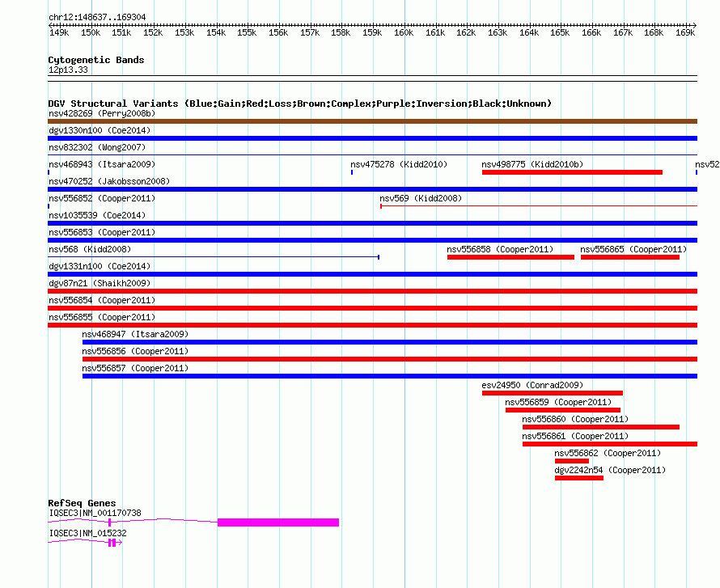Select red bar beneath nsv556865
The height and width of the screenshot is (588, 720).
(x=630, y=257)
